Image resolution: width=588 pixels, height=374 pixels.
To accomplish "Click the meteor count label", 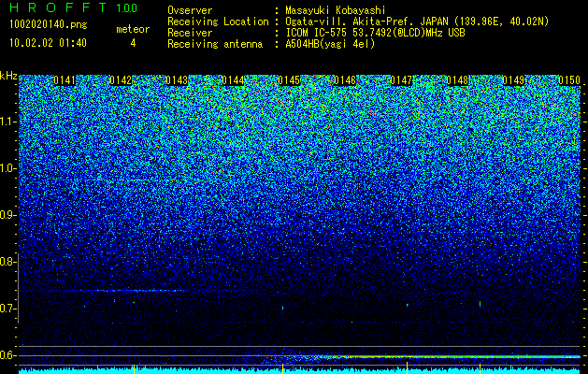I will [x=133, y=29].
